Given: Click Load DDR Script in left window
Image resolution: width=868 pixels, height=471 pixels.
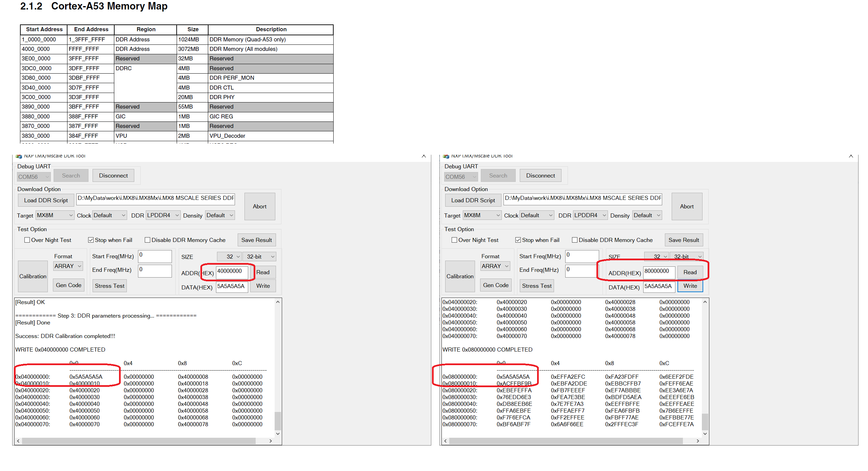Looking at the screenshot, I should coord(46,200).
